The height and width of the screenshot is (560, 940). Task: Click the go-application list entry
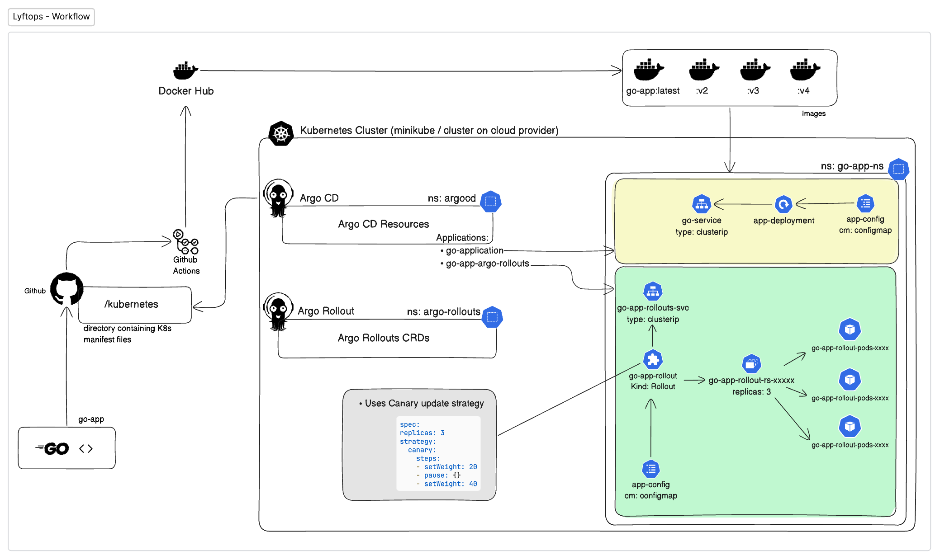tap(474, 250)
